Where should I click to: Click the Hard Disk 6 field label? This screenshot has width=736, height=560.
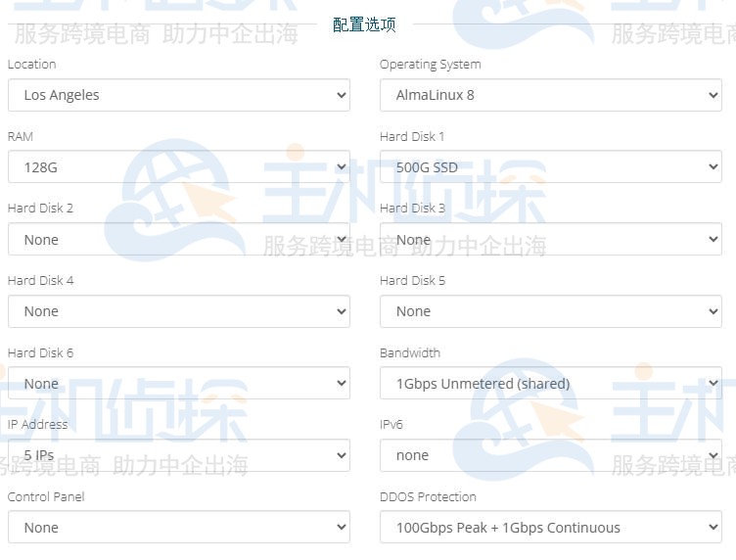point(41,353)
